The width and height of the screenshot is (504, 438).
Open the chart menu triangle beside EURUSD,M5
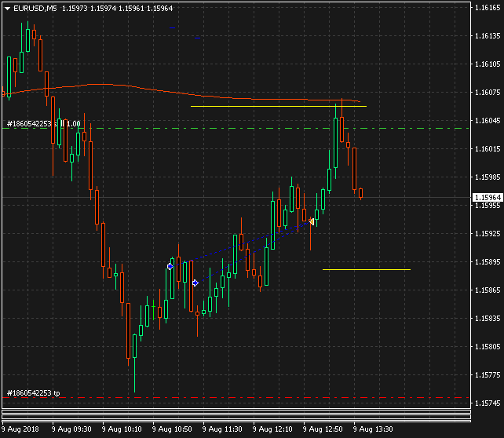(7, 9)
